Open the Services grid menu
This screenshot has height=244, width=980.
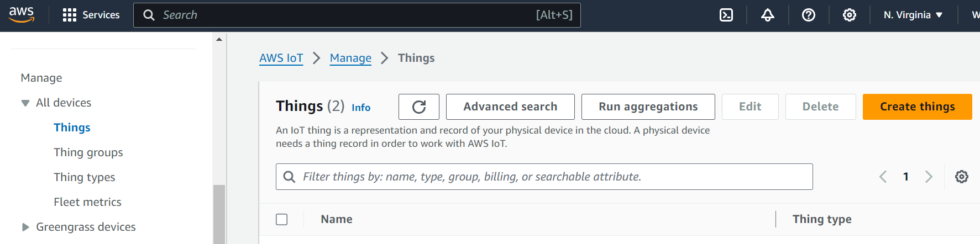pos(91,15)
